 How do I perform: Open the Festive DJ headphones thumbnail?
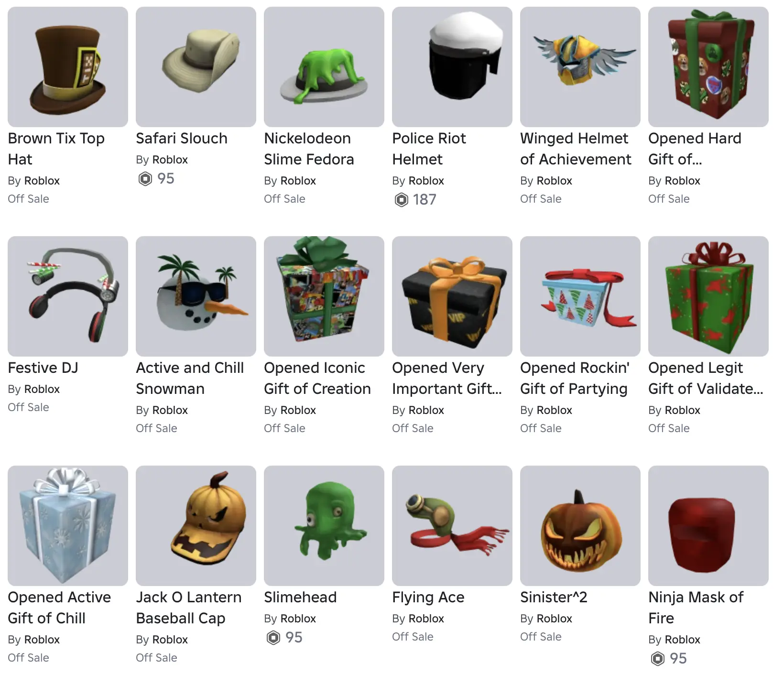[68, 296]
